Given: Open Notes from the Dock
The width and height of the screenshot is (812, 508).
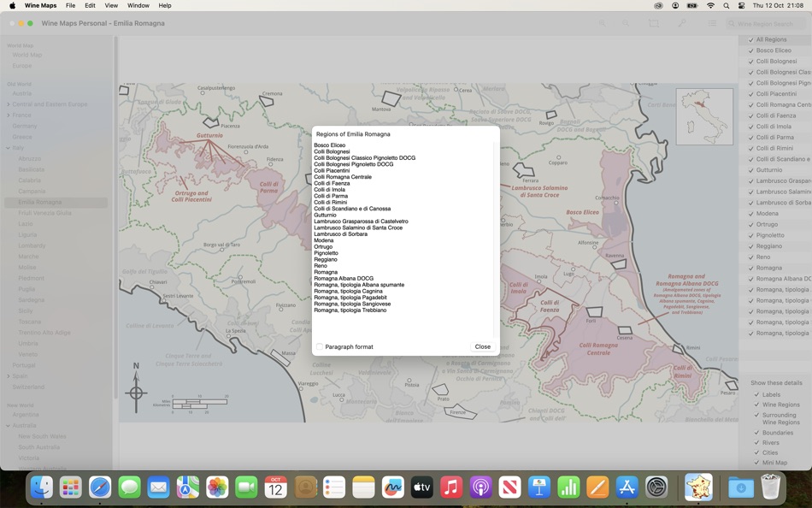Looking at the screenshot, I should pyautogui.click(x=363, y=487).
